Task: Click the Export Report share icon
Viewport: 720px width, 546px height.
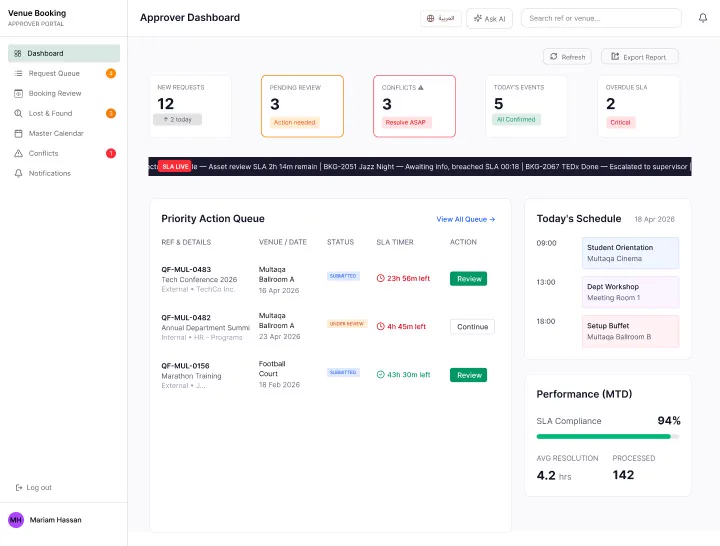Action: tap(615, 56)
